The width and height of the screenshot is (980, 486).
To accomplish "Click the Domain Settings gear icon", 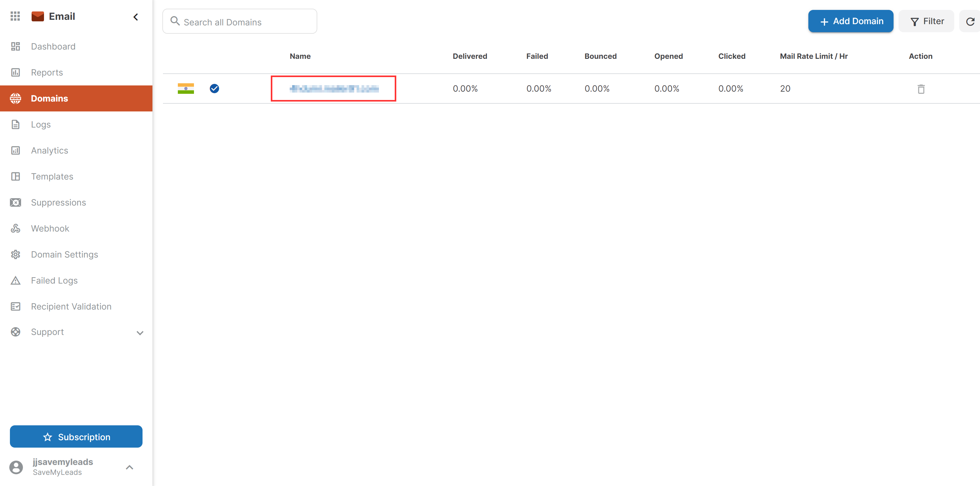I will 15,254.
